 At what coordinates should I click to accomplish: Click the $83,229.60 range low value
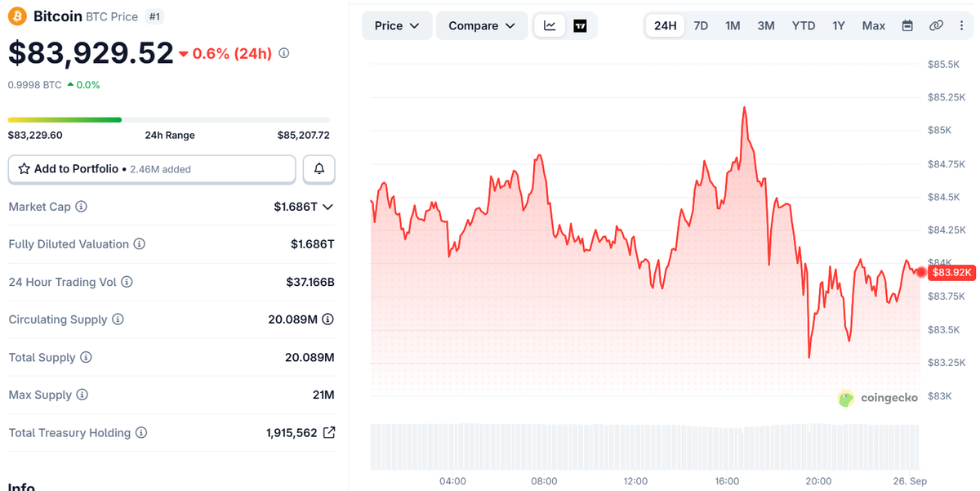(x=35, y=136)
